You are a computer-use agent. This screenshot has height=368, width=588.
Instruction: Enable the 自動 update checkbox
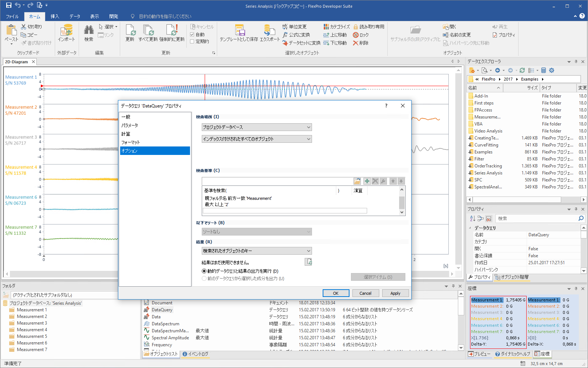click(x=192, y=34)
